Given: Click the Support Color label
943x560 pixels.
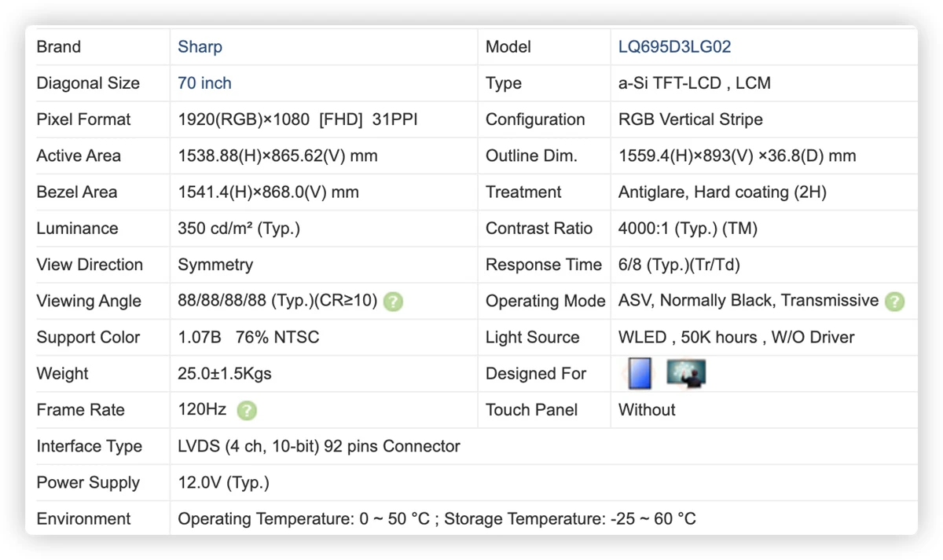Looking at the screenshot, I should pos(88,338).
